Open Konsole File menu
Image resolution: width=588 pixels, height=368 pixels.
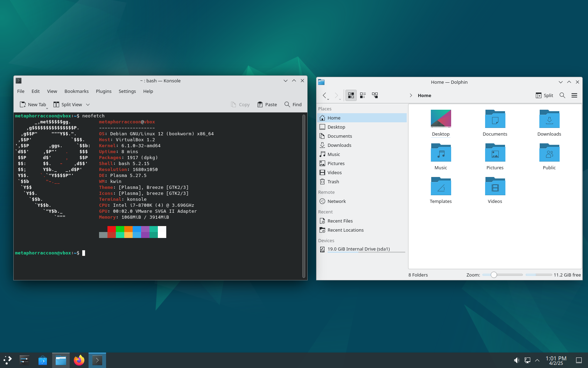[x=21, y=91]
